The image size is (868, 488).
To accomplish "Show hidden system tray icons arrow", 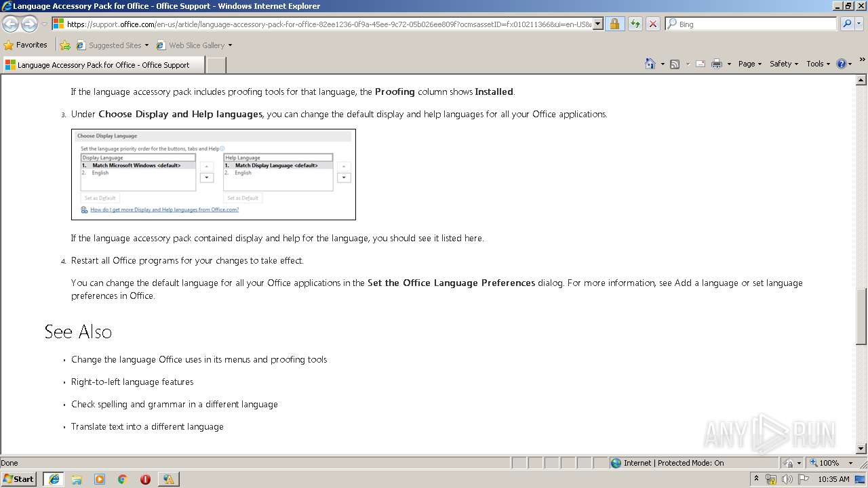I will point(756,479).
